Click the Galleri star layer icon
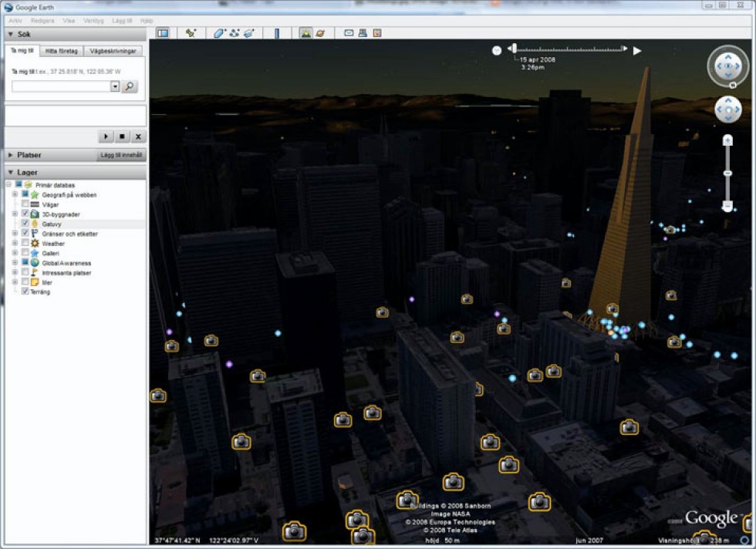This screenshot has height=549, width=756. point(35,253)
